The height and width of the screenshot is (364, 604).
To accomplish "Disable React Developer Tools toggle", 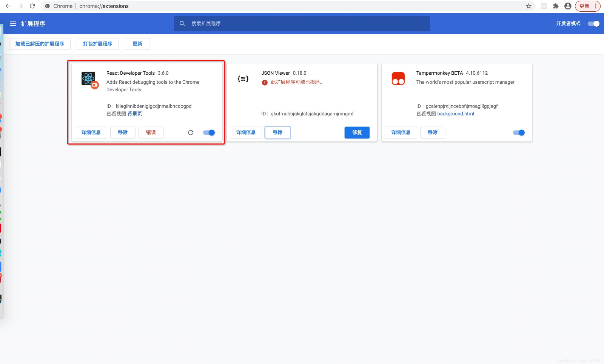I will 209,132.
